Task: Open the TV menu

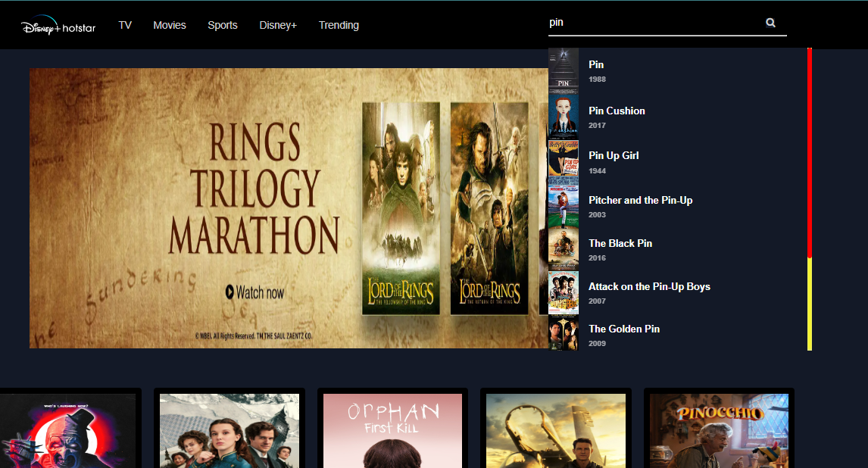Action: 125,26
